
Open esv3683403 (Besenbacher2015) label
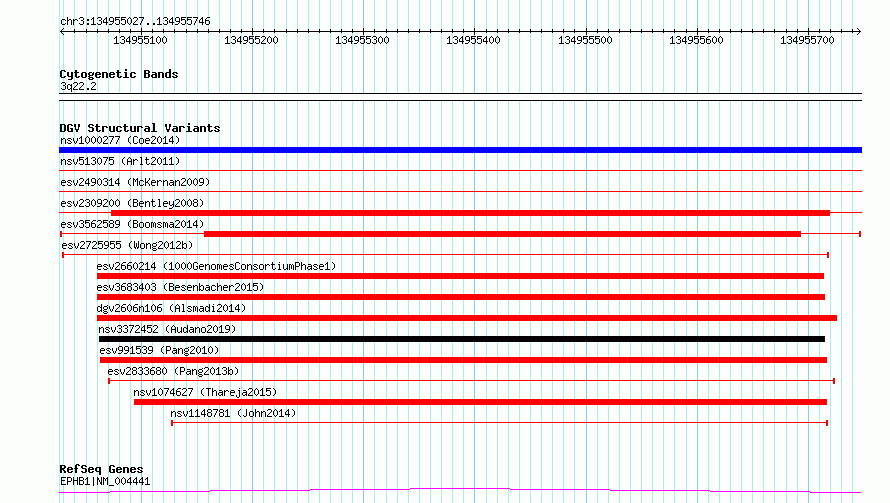click(180, 287)
